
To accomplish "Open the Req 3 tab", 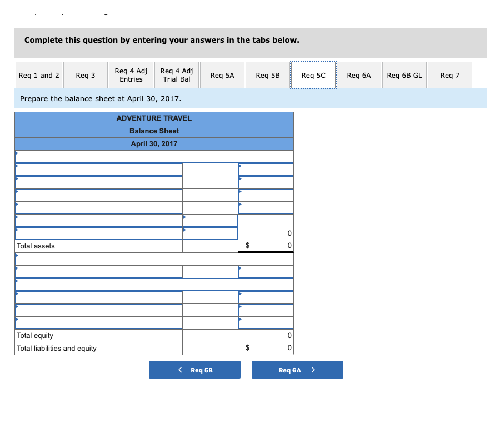I will 85,74.
